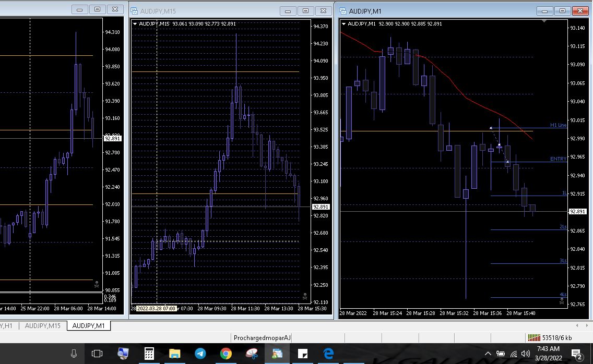Open the Calculator app on taskbar
Screen dimensions: 593x364
pos(149,354)
